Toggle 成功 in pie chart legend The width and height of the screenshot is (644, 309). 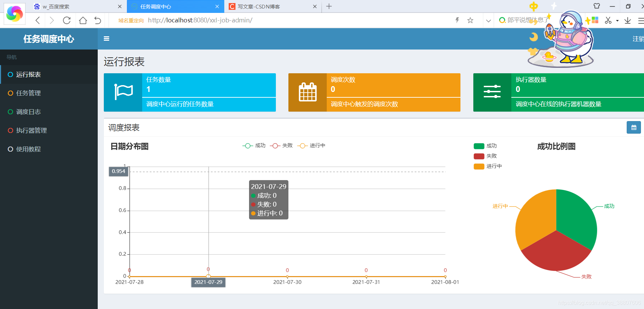(485, 146)
